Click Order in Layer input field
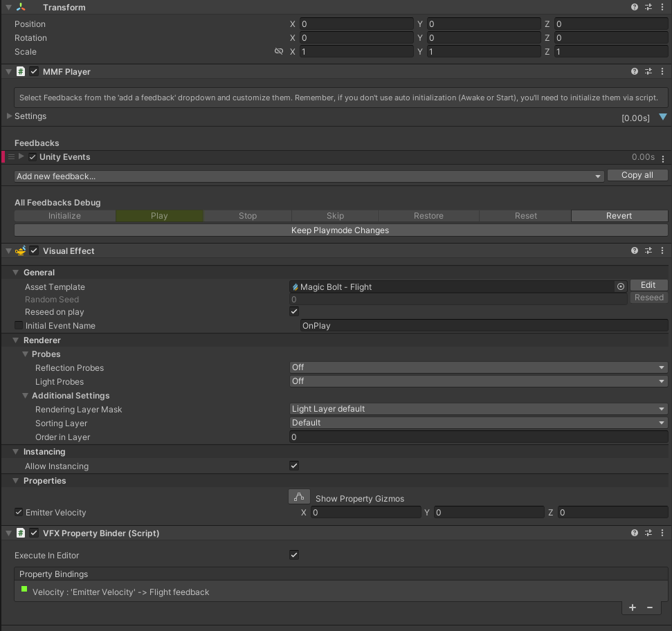This screenshot has width=672, height=631. (x=478, y=437)
